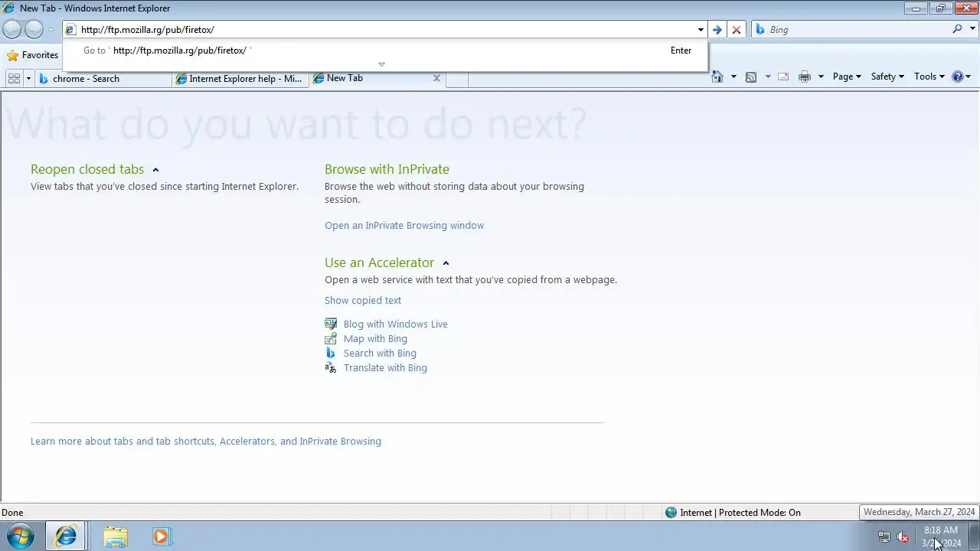Screen dimensions: 980x551
Task: Click Search with Bing link
Action: [x=380, y=353]
